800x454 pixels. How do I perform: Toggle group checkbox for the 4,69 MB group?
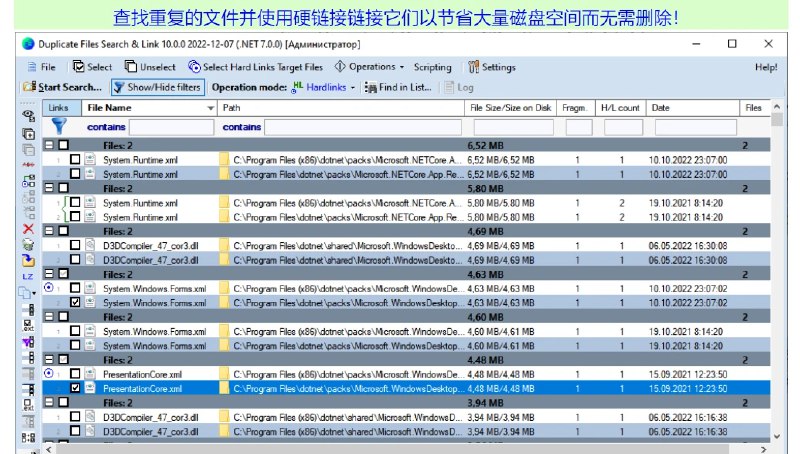click(63, 231)
